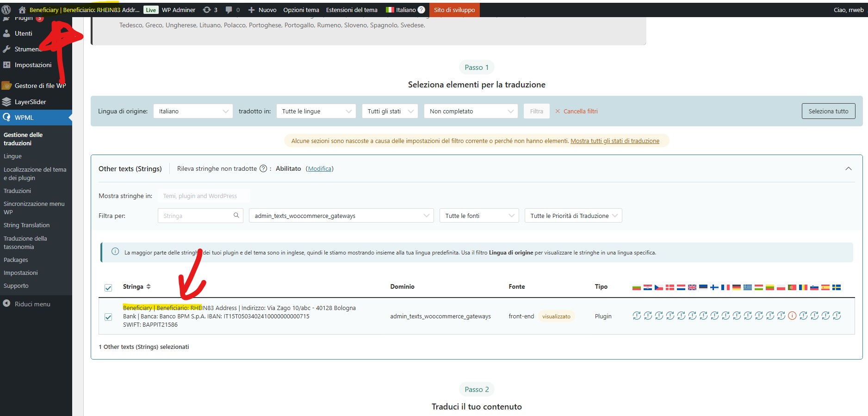
Task: Click the UK English flag column header
Action: pyautogui.click(x=692, y=287)
